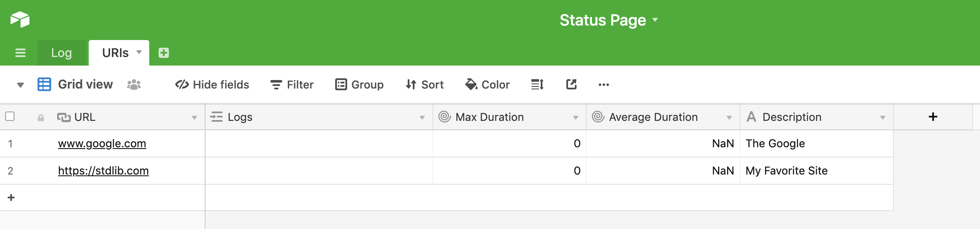The width and height of the screenshot is (980, 229).
Task: Click the row height icon
Action: 537,85
